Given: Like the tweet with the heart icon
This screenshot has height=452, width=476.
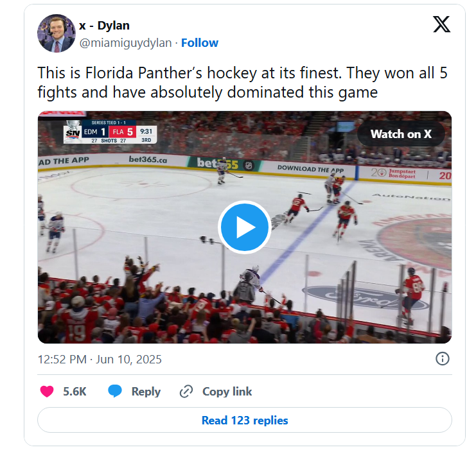Looking at the screenshot, I should point(47,391).
